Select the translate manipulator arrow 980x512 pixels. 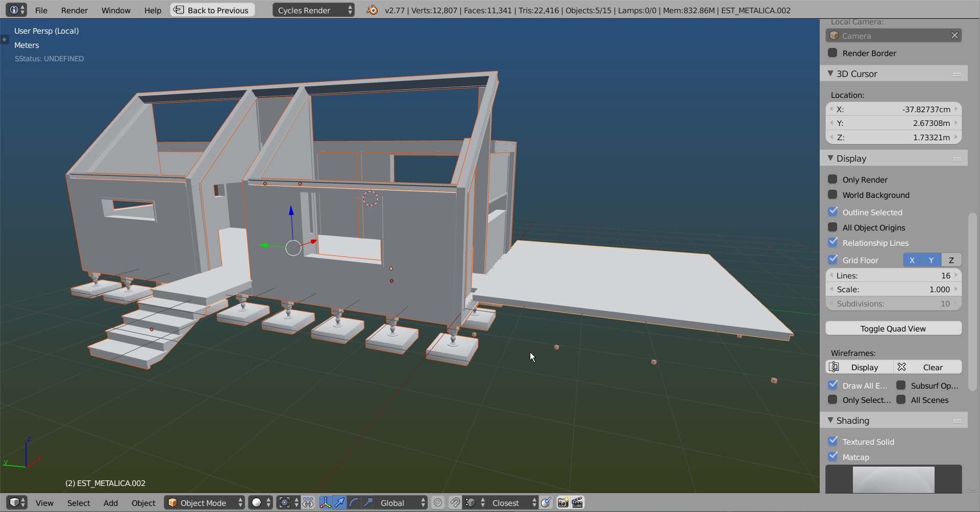(x=339, y=502)
